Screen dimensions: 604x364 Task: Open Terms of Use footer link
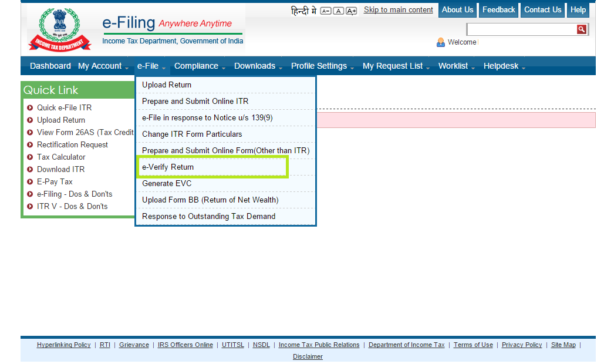click(x=473, y=345)
